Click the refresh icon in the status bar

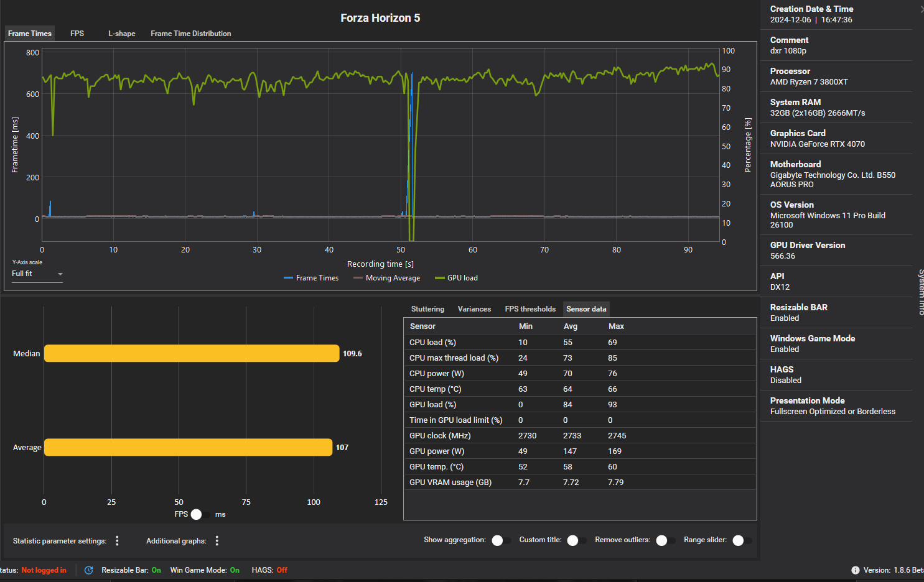(x=89, y=570)
